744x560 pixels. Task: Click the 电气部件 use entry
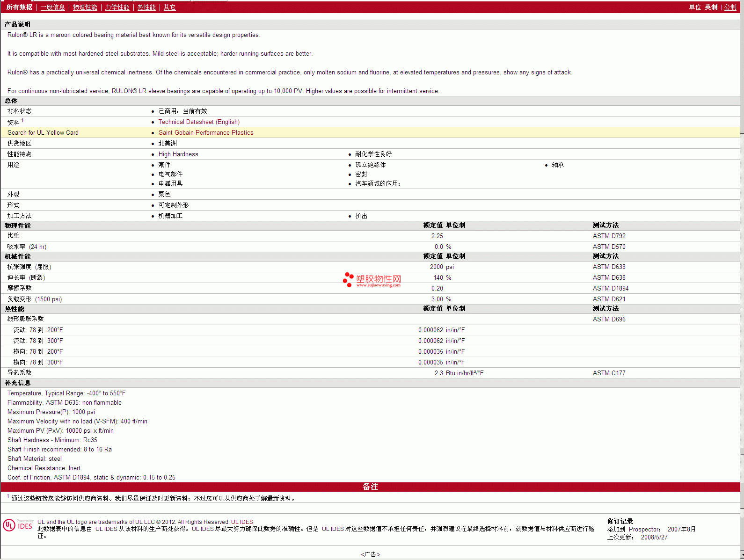click(170, 174)
